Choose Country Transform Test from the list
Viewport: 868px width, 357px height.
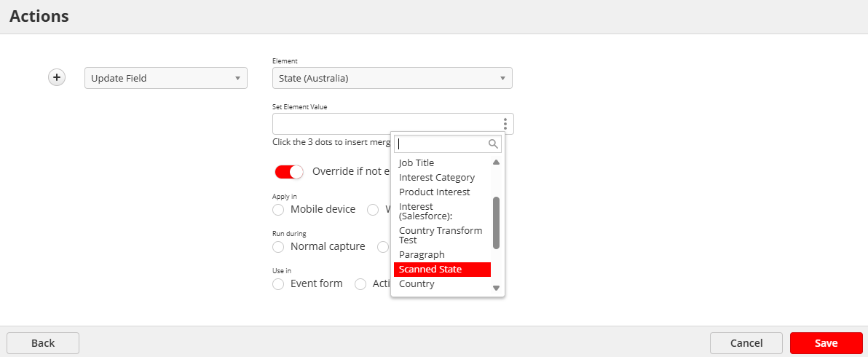pos(442,235)
